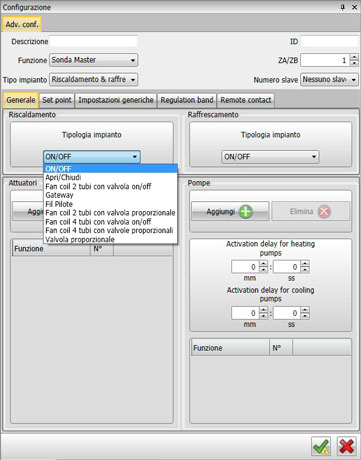The image size is (361, 460).
Task: Open the Tipo impianto dropdown
Action: pos(93,80)
